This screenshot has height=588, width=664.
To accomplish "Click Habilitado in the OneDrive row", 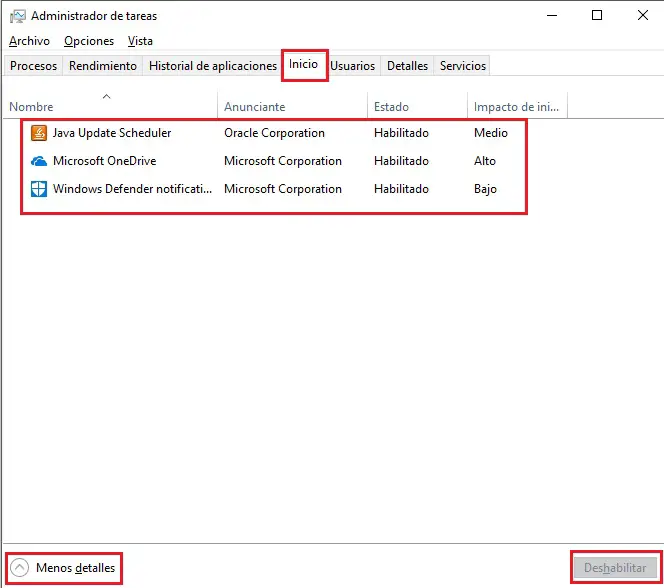I will pyautogui.click(x=401, y=161).
